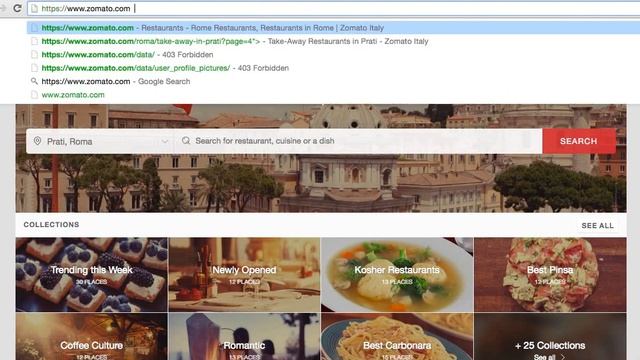This screenshot has height=360, width=640.
Task: Click the search magnifier icon in search box
Action: pos(186,141)
